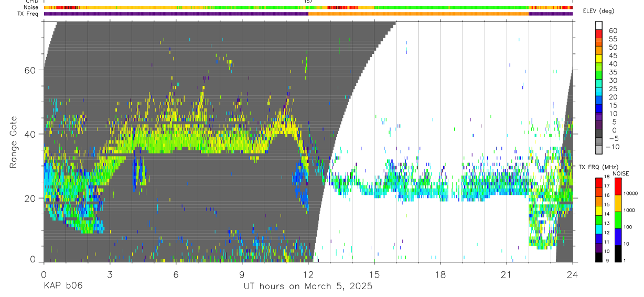Click the 3 tick label on the UT hours axis

click(110, 274)
